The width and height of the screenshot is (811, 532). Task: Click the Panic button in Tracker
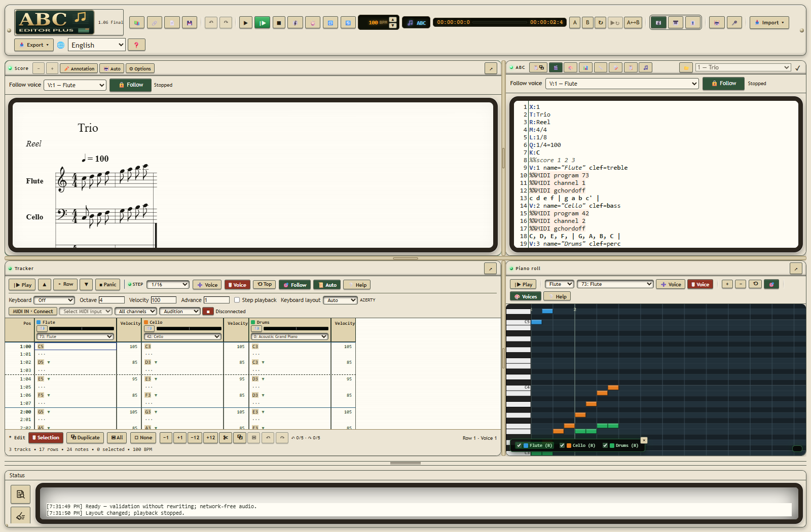[x=107, y=285]
